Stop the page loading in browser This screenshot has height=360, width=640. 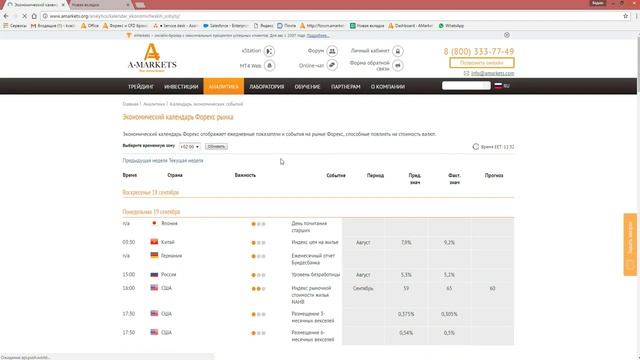(x=24, y=16)
